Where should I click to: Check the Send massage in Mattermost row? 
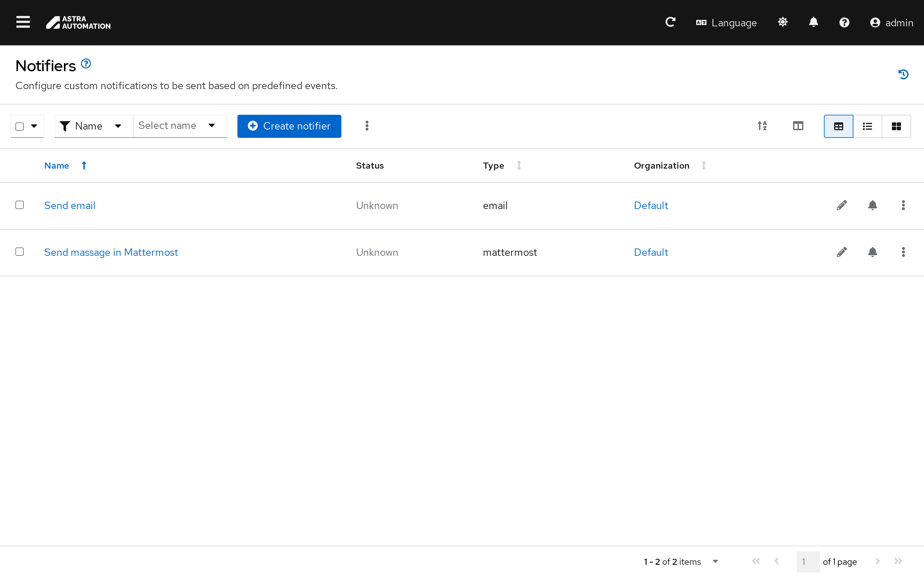pos(20,252)
